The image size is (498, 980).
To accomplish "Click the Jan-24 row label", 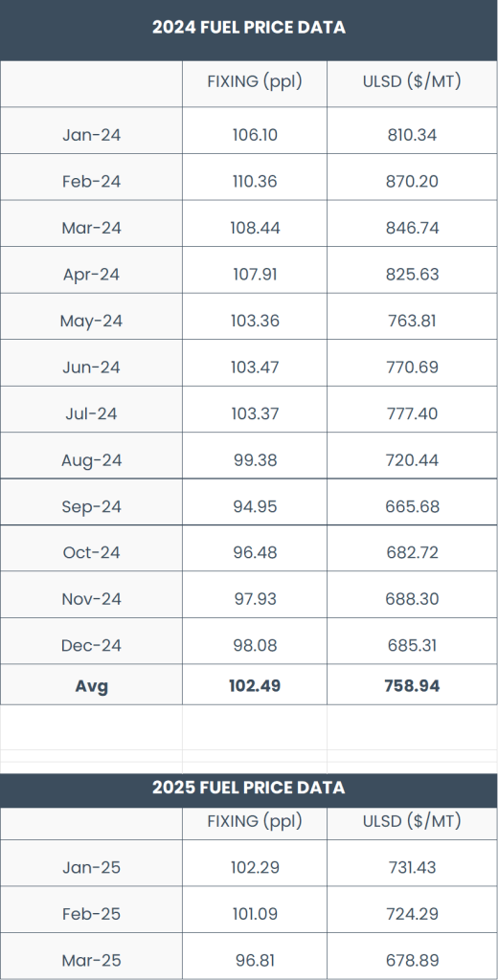I will pyautogui.click(x=91, y=135).
